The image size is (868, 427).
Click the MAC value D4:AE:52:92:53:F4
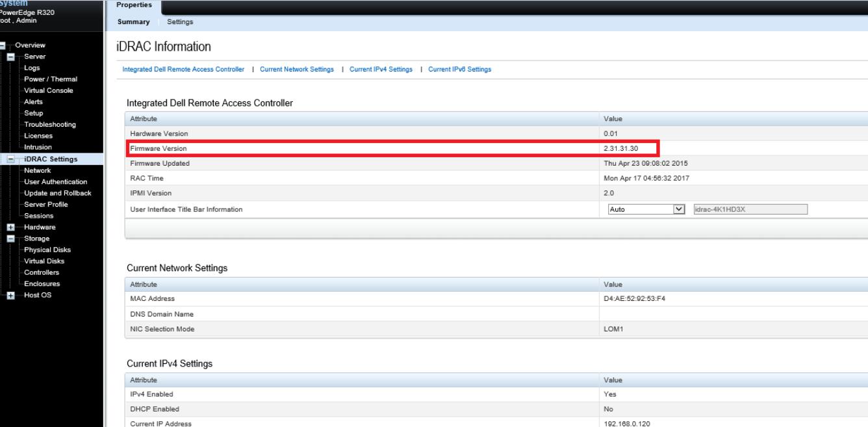(635, 299)
